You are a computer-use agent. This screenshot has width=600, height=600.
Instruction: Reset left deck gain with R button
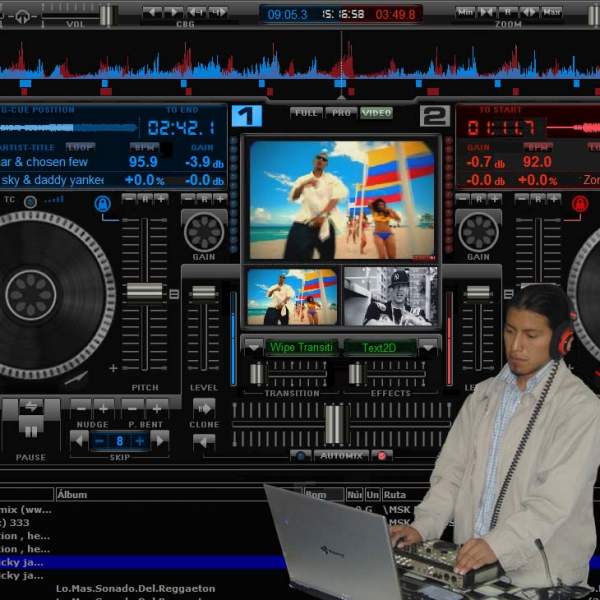204,199
